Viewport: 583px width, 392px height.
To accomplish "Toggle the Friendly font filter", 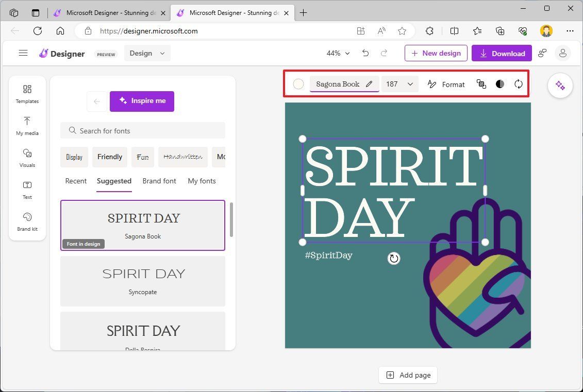I will point(109,157).
